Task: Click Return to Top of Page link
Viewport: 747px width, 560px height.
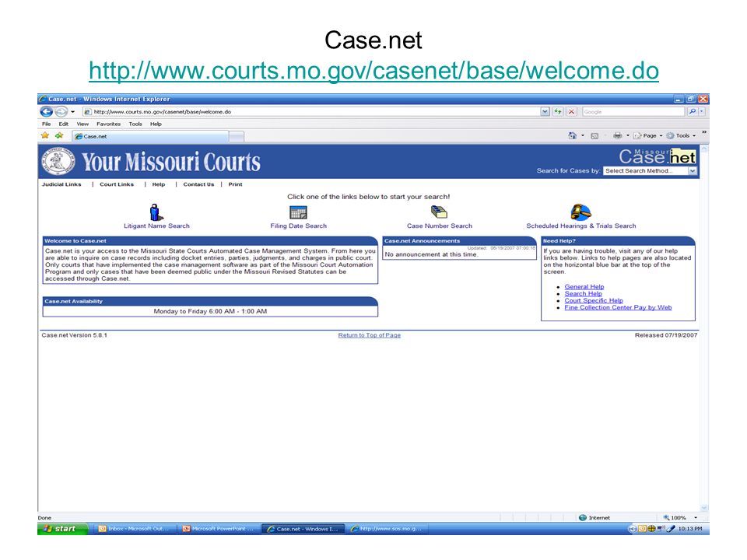Action: (x=369, y=335)
